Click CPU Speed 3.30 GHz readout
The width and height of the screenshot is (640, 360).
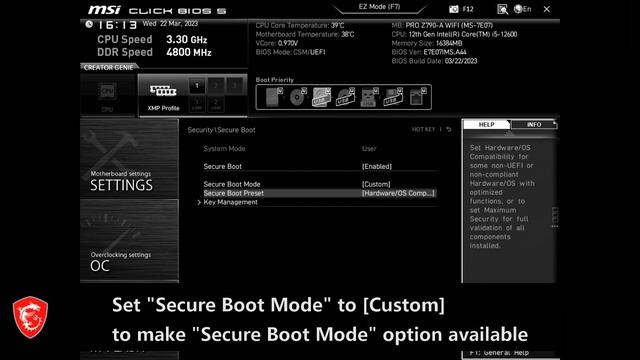(x=152, y=40)
